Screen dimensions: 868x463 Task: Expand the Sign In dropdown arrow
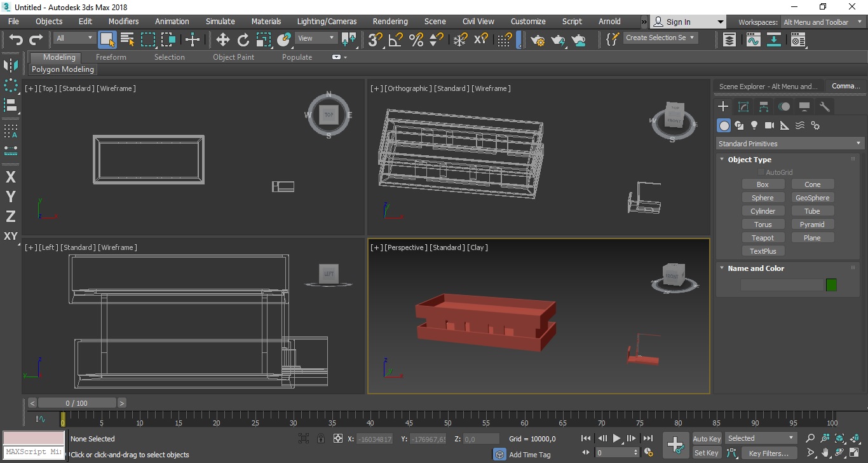coord(720,22)
